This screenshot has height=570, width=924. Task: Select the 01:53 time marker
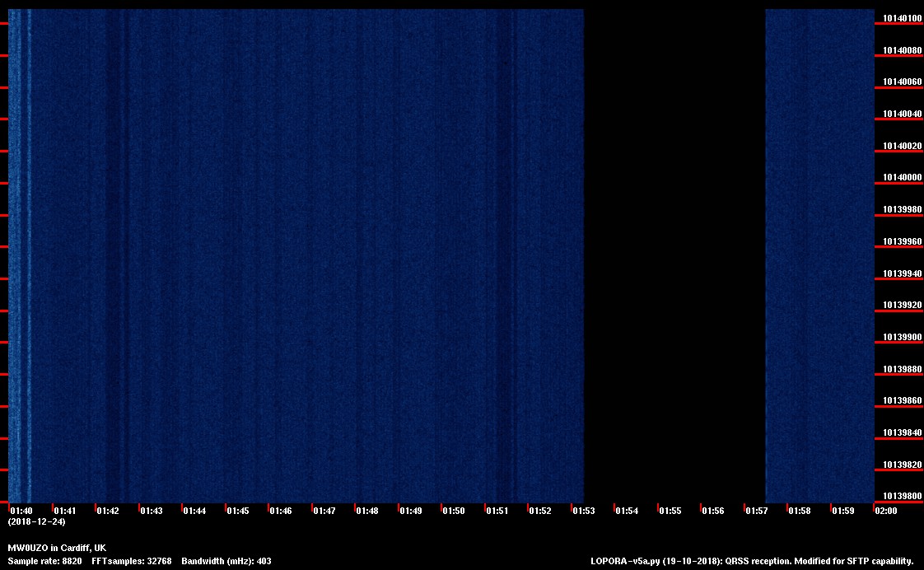(584, 511)
